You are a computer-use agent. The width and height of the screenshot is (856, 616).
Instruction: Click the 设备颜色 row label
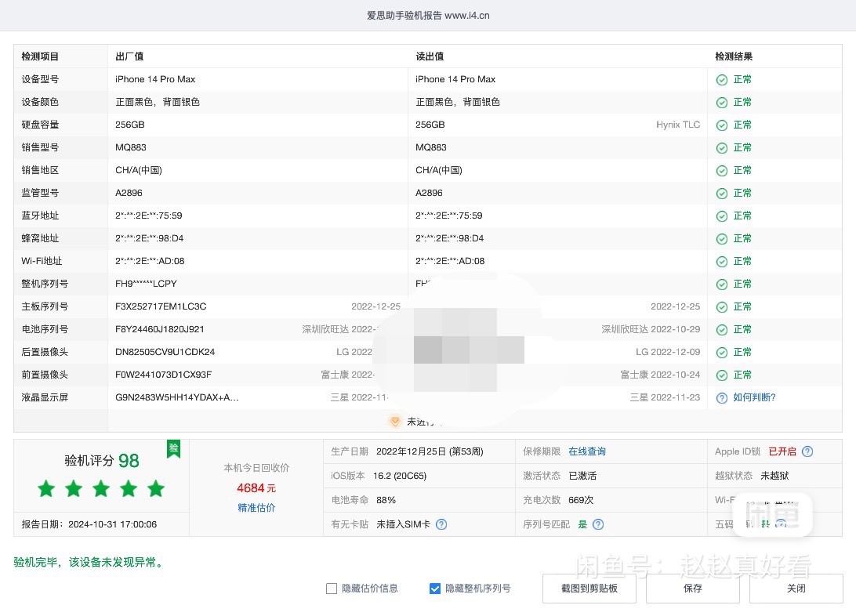40,102
